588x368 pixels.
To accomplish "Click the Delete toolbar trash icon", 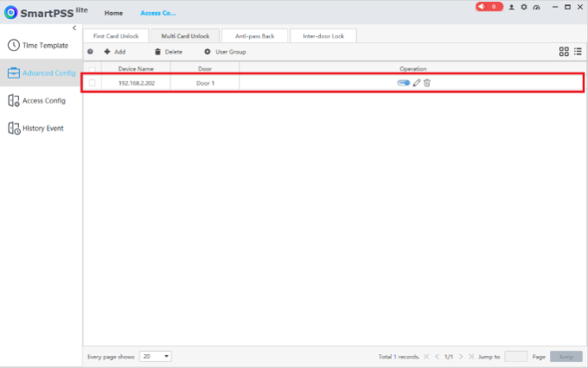I will click(x=157, y=52).
